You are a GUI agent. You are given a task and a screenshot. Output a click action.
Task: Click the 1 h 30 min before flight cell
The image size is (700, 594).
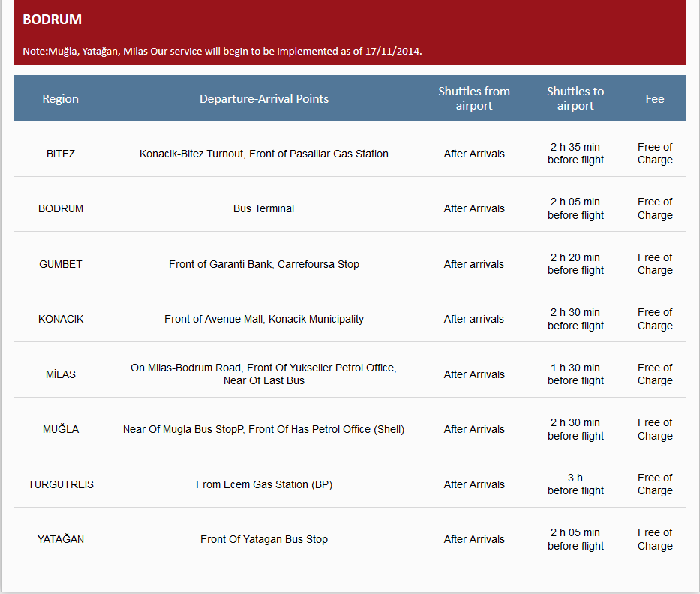tap(575, 374)
